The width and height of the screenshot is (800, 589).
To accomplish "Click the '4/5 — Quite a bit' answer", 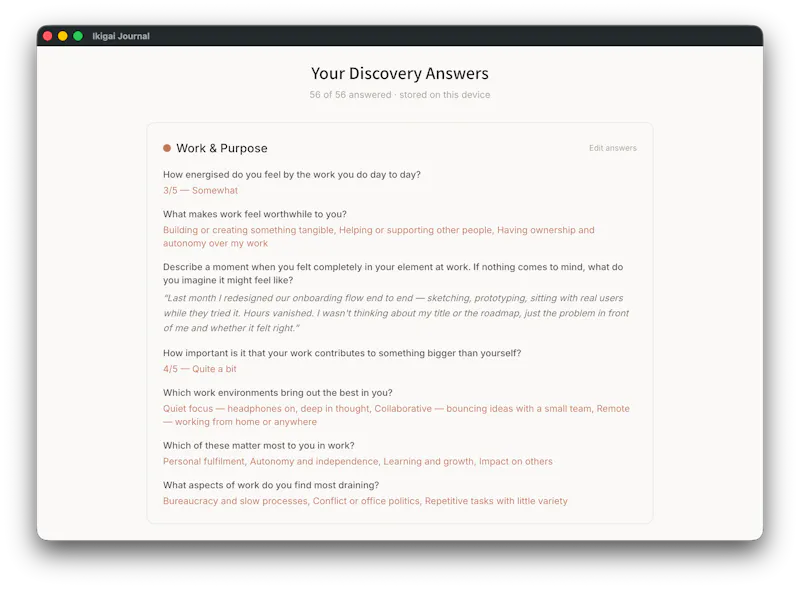I will point(199,369).
